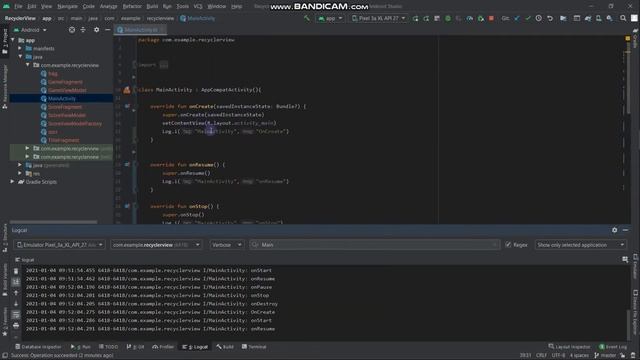Screen dimensions: 640x360
Task: Select MainActivity in the project tree
Action: [61, 98]
